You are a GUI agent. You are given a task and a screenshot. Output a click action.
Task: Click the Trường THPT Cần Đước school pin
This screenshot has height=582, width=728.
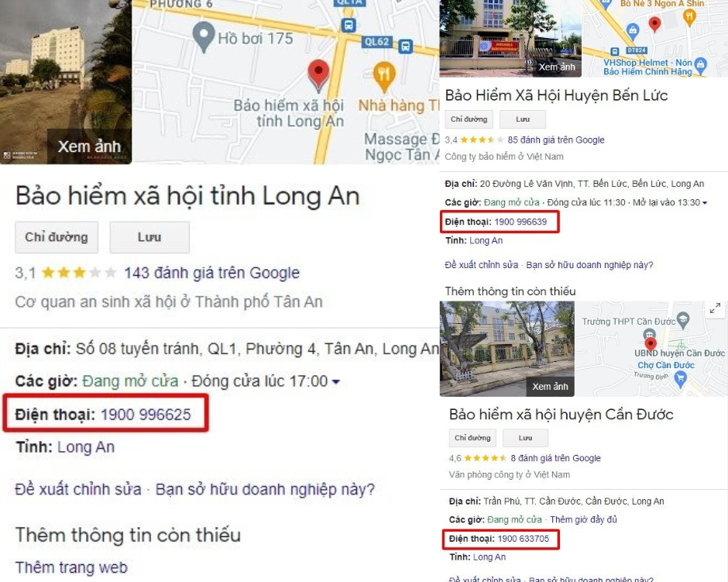[683, 319]
